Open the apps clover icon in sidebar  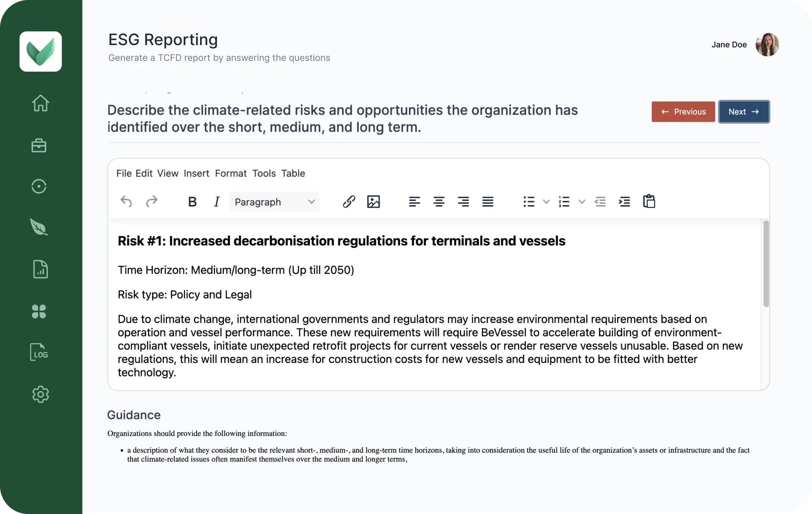[40, 312]
